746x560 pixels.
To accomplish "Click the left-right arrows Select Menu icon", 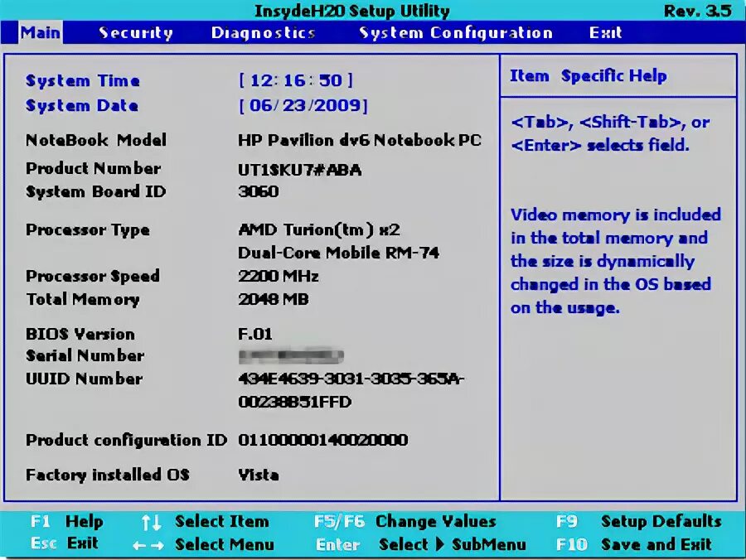I will pos(148,545).
